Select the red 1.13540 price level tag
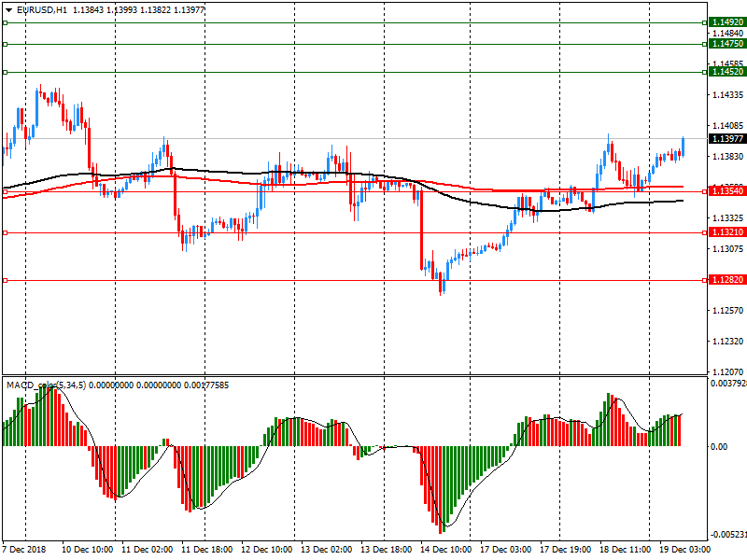 pyautogui.click(x=726, y=191)
